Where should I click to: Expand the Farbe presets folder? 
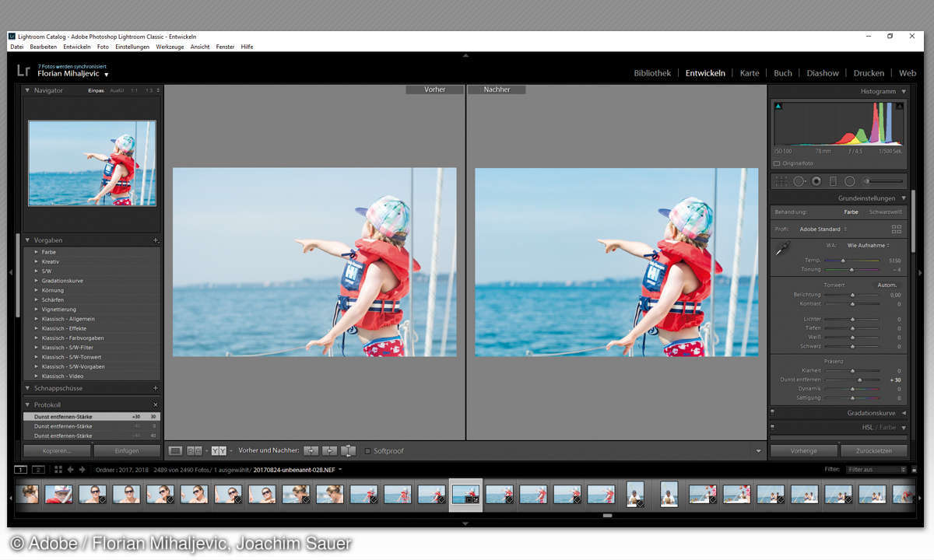coord(36,252)
